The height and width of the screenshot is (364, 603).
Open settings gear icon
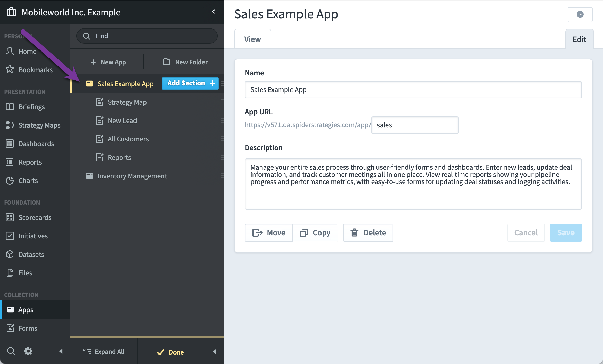tap(28, 351)
